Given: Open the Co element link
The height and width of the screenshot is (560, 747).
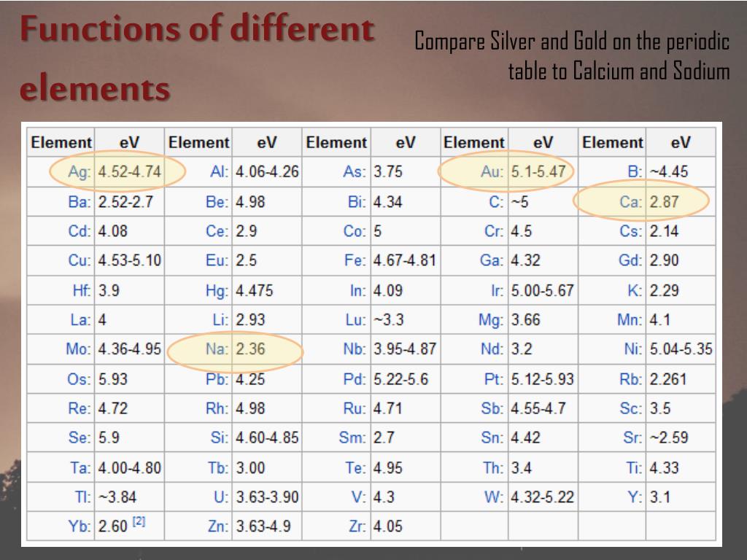Looking at the screenshot, I should [354, 231].
